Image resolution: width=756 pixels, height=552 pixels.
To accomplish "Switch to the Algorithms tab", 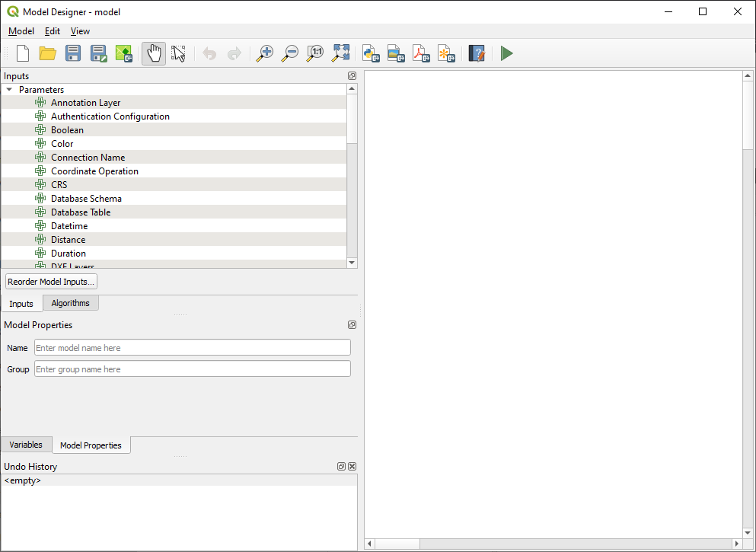I will [x=71, y=303].
